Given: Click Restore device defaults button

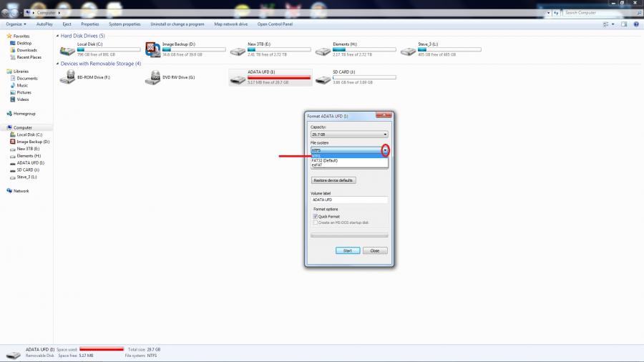Looking at the screenshot, I should [333, 180].
